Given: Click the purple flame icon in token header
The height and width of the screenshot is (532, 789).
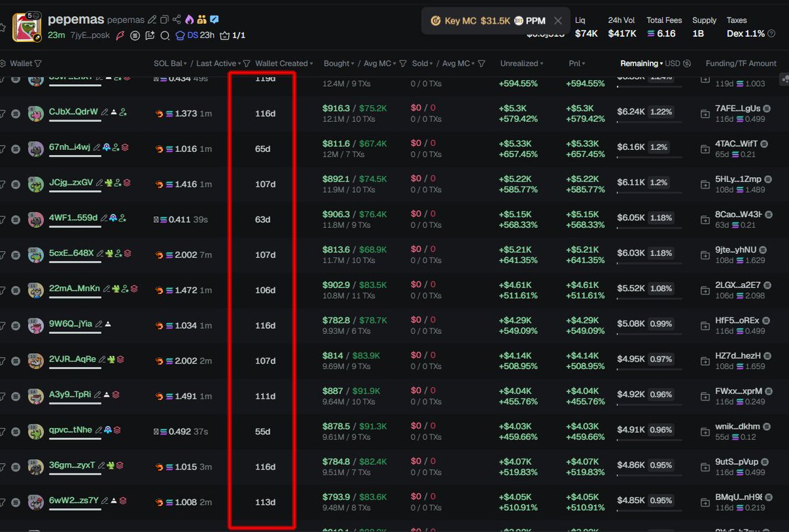Looking at the screenshot, I should 189,20.
